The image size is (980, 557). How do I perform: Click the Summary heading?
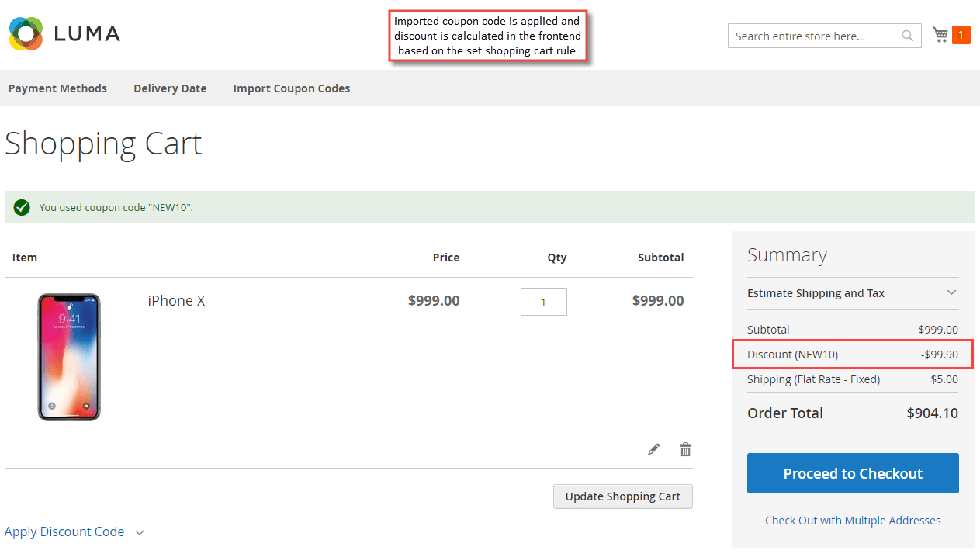(x=787, y=255)
